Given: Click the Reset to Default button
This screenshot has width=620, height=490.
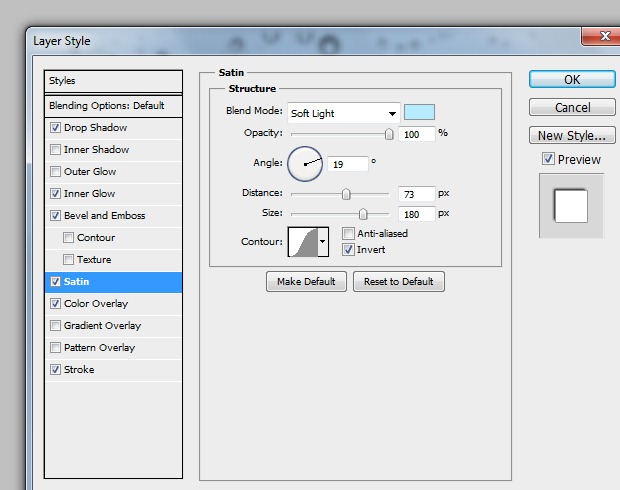Looking at the screenshot, I should 399,282.
